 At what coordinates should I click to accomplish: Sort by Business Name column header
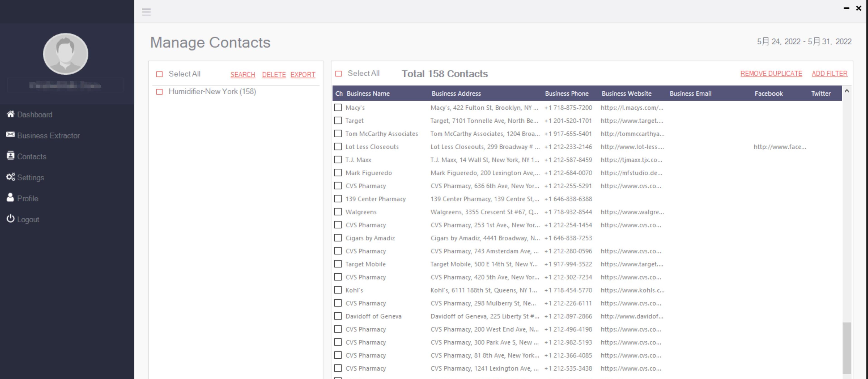368,94
